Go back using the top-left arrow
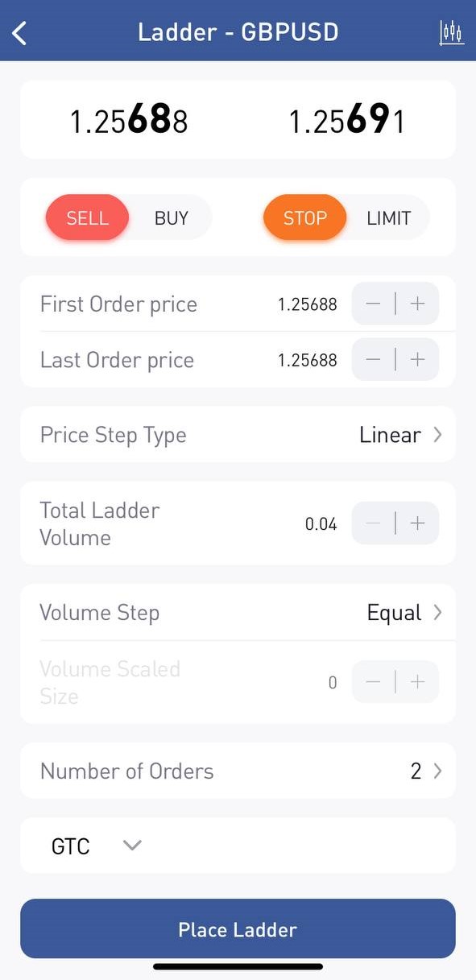The image size is (476, 980). [20, 33]
